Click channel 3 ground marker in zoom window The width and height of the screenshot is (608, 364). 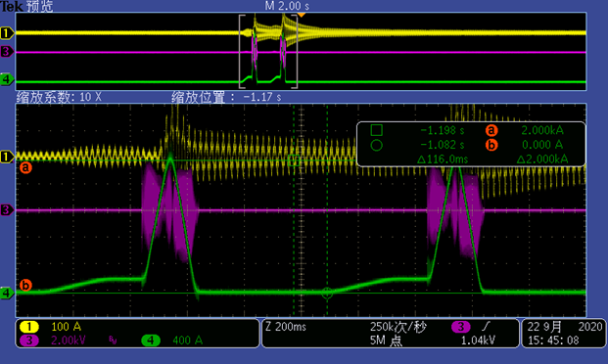click(x=7, y=210)
